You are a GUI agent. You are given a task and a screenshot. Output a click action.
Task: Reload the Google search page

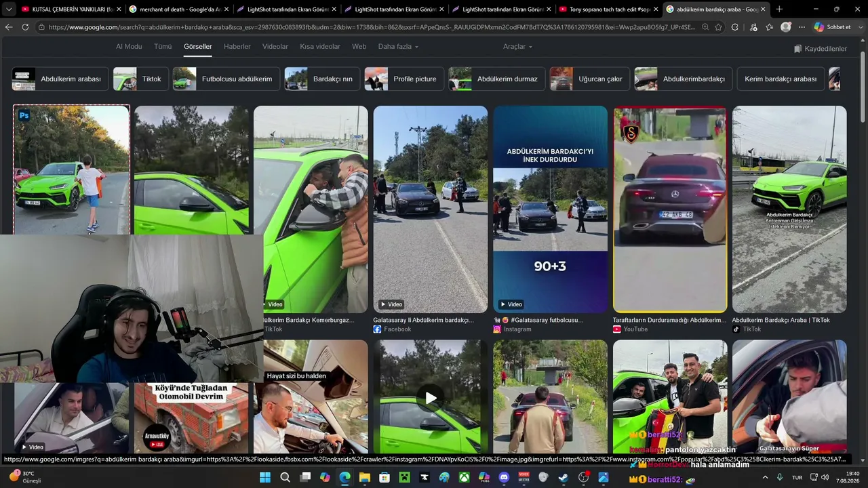click(25, 27)
